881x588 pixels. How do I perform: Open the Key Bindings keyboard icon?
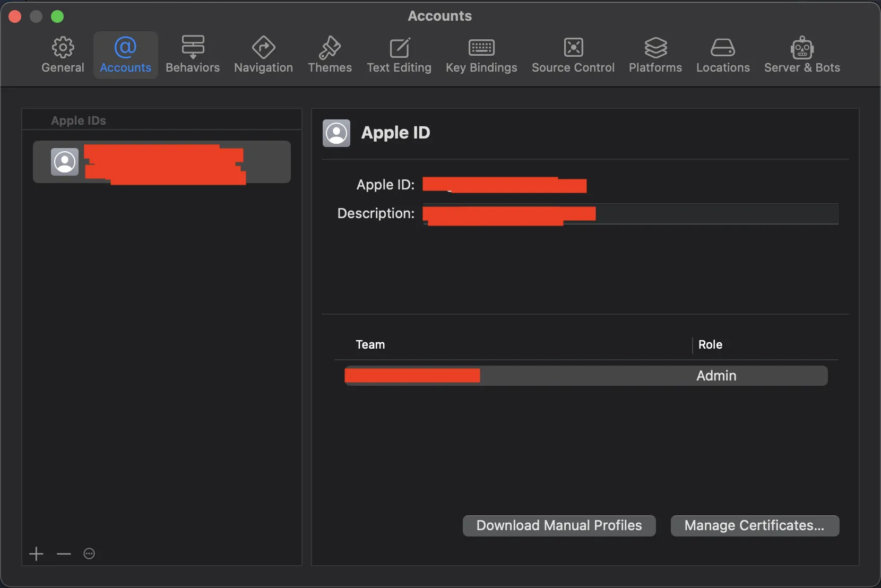tap(481, 48)
